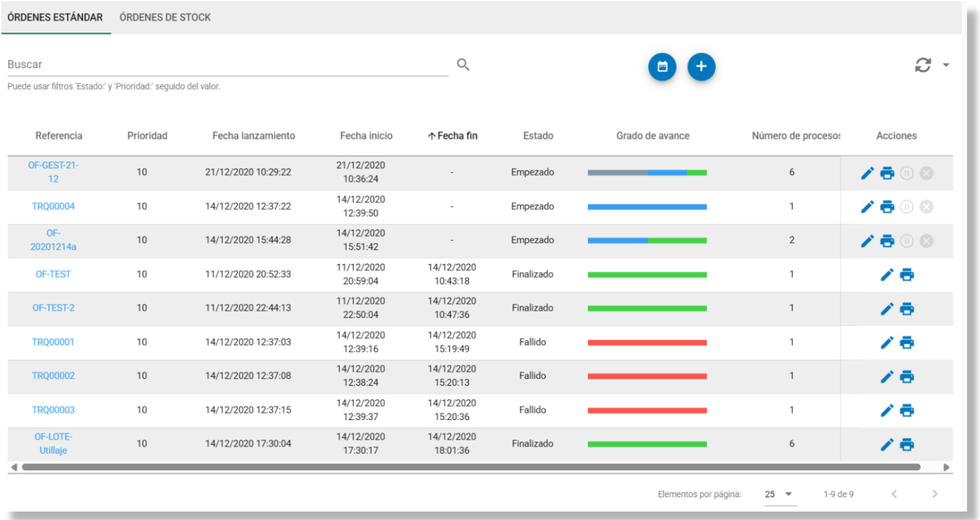Sort by Fecha fin column header

[453, 136]
